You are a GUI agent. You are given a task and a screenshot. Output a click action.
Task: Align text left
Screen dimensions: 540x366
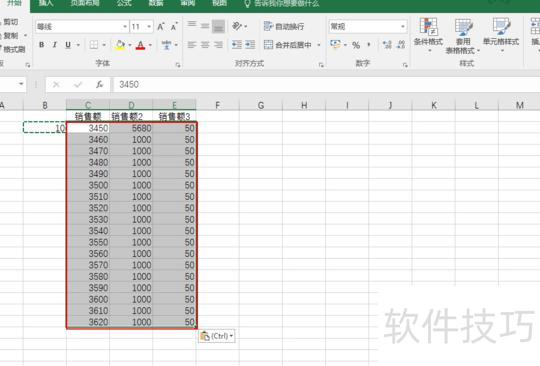[x=192, y=45]
